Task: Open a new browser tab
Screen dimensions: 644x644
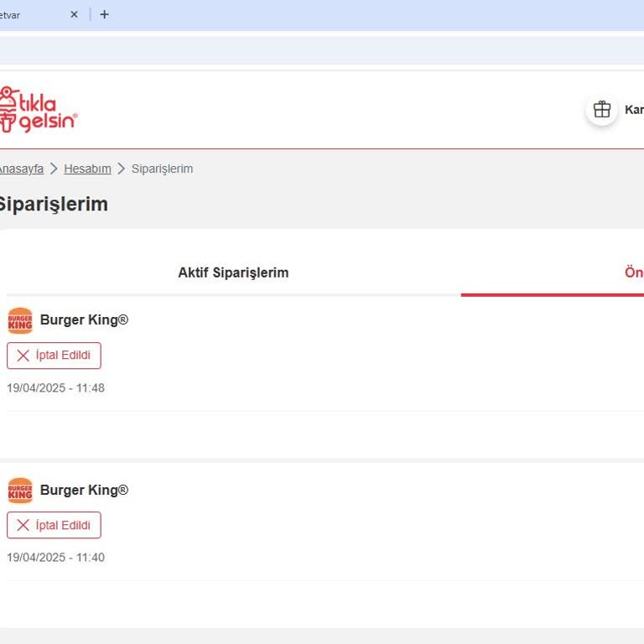Action: (x=104, y=15)
